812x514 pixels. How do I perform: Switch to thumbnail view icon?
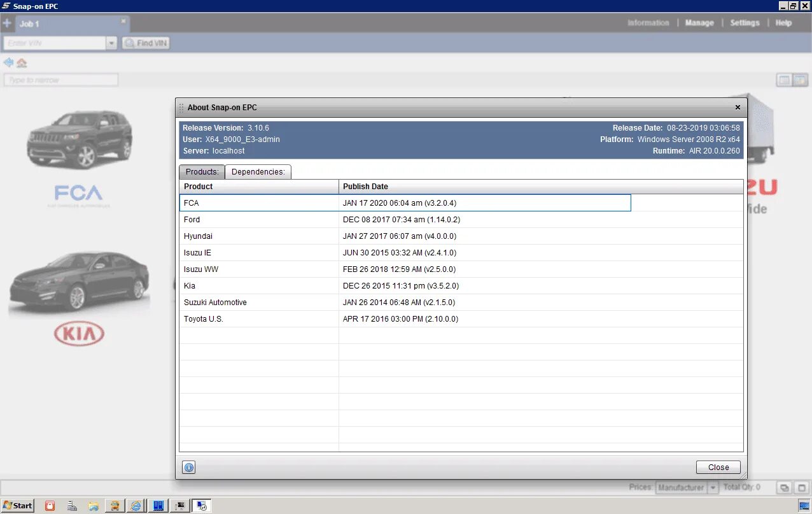pos(799,80)
